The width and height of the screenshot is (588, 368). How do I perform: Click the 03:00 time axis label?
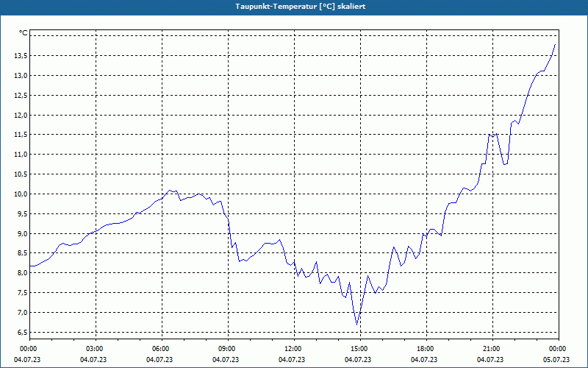tap(96, 349)
